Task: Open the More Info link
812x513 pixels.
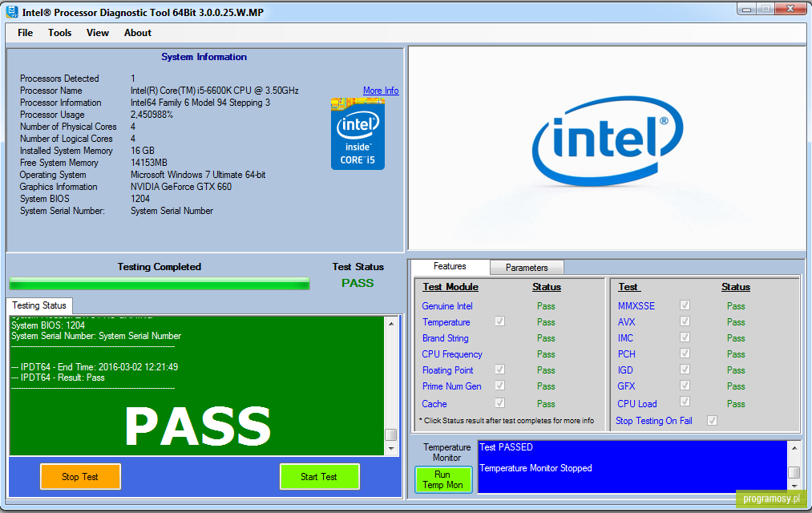Action: click(x=381, y=91)
